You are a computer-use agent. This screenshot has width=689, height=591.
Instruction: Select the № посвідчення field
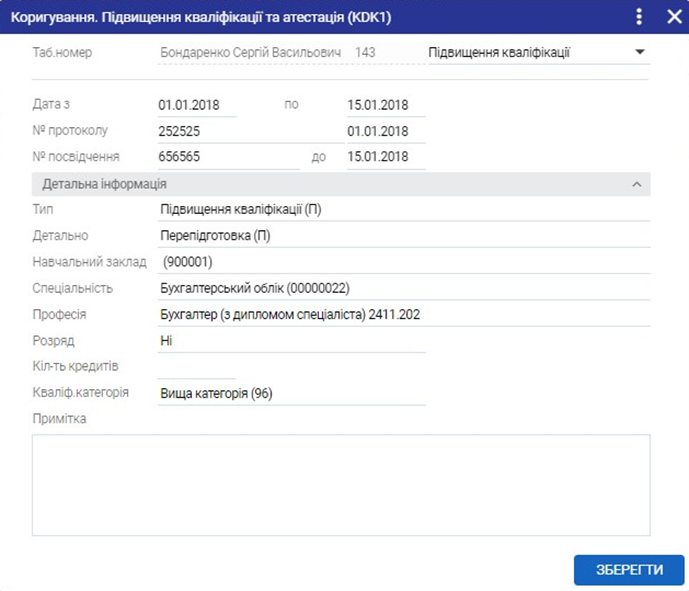coord(228,157)
